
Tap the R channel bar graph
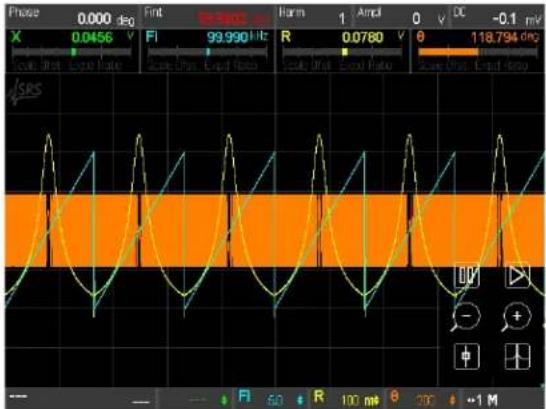click(x=342, y=52)
